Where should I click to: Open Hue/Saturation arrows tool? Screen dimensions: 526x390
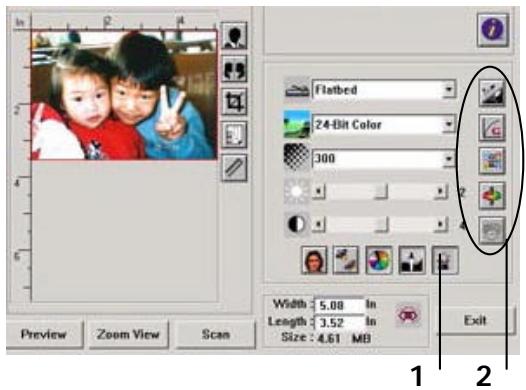click(492, 196)
